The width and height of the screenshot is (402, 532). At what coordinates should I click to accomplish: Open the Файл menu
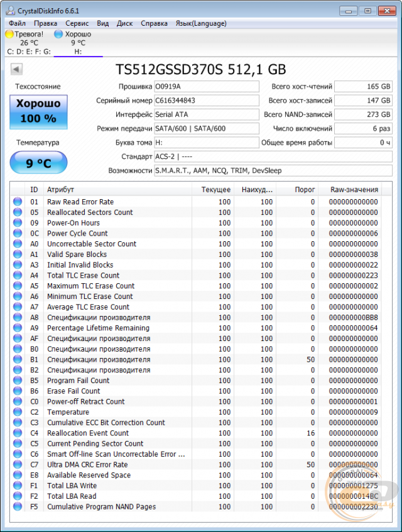[x=17, y=23]
